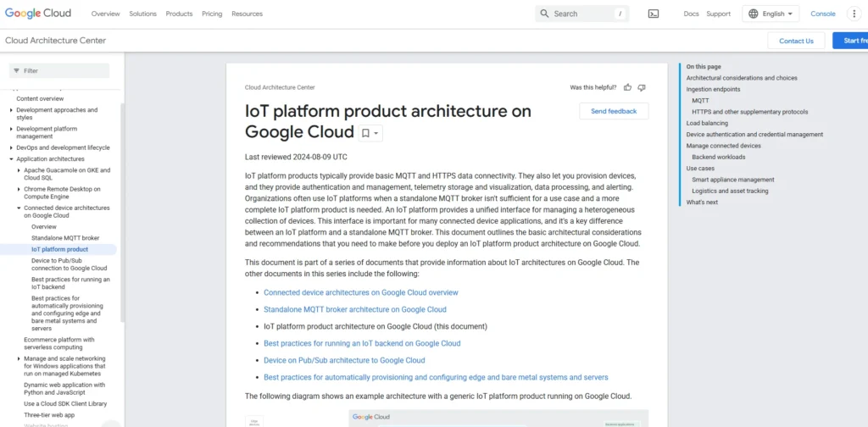This screenshot has height=427, width=868.
Task: Click the search magnifier icon
Action: (545, 14)
